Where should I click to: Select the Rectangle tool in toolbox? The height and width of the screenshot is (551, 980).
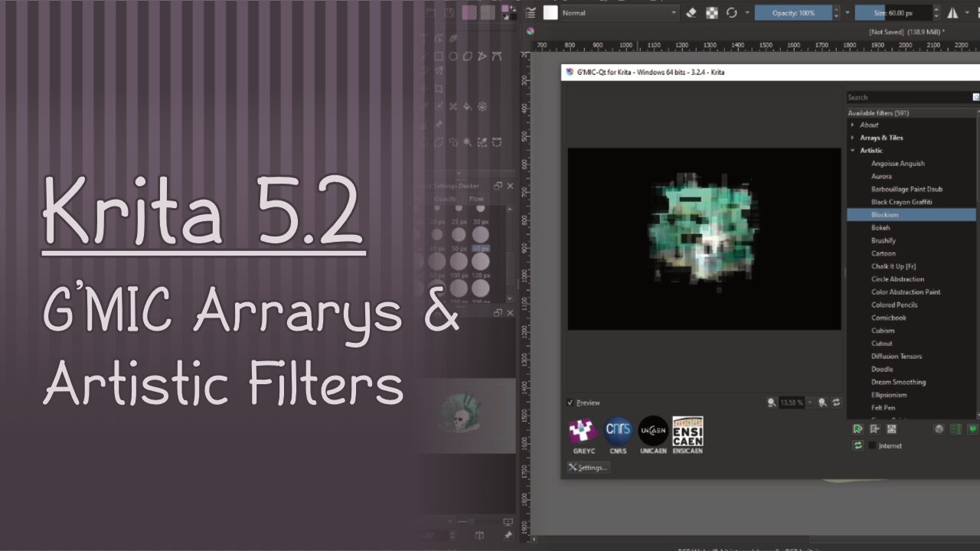click(x=439, y=56)
